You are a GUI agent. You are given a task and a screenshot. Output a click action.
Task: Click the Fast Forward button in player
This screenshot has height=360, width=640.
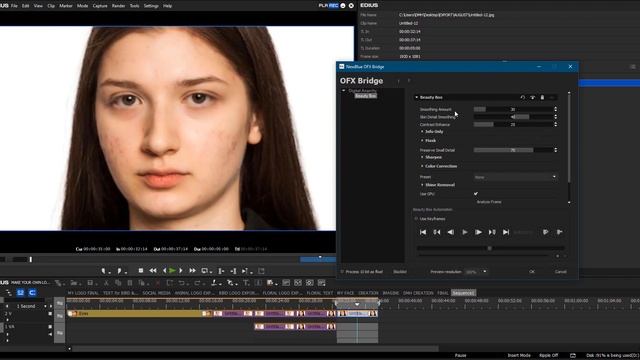click(192, 270)
